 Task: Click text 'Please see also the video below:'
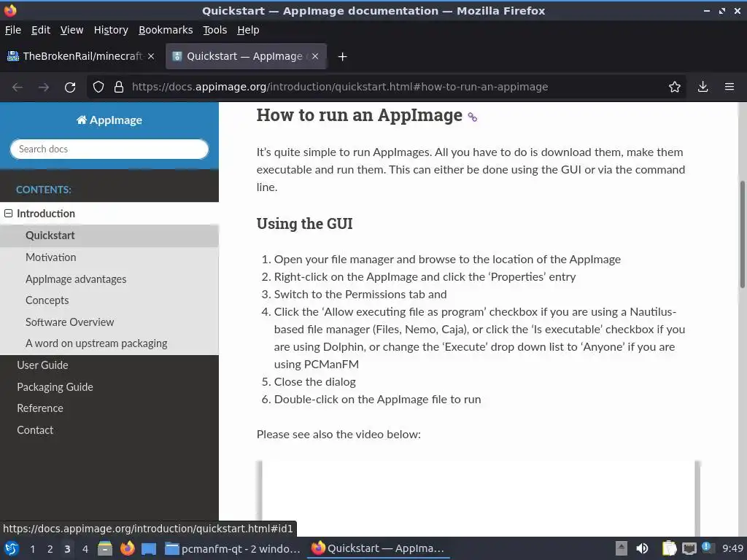click(338, 435)
